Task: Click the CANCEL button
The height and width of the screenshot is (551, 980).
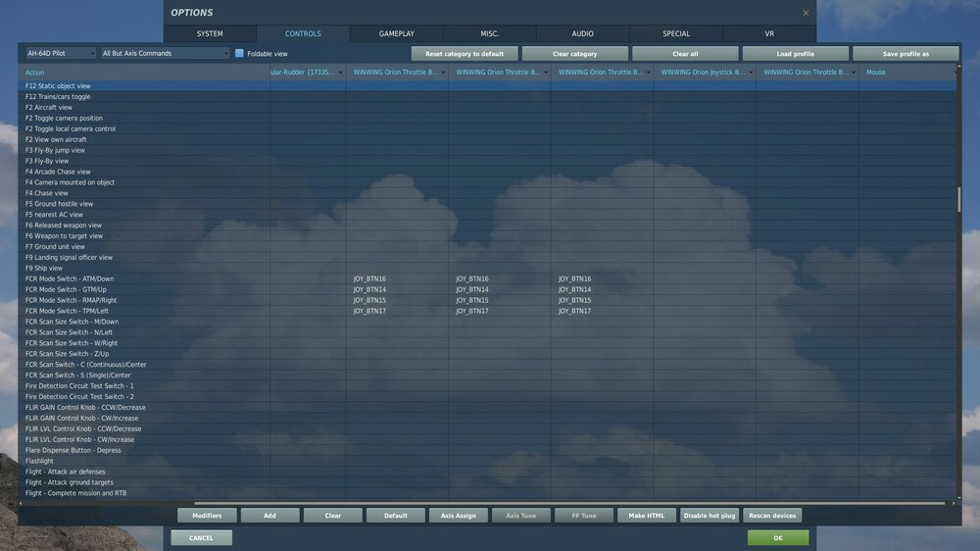Action: (201, 538)
